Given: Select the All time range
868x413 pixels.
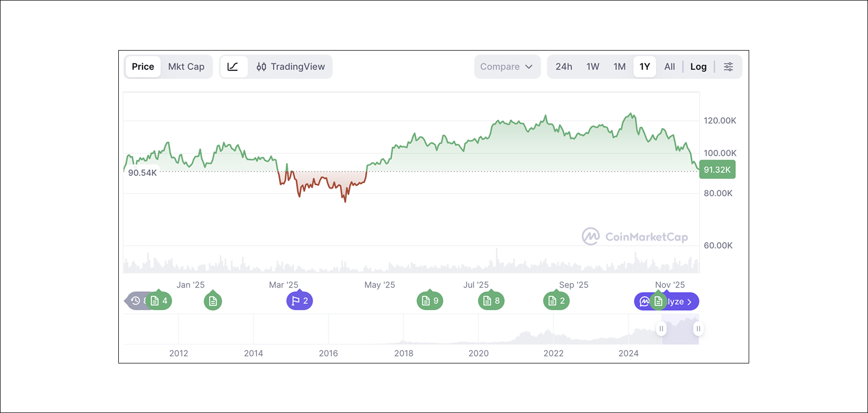Looking at the screenshot, I should (670, 67).
